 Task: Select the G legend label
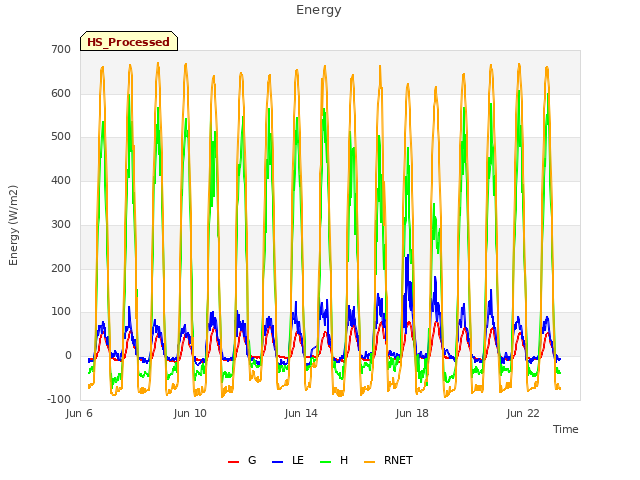[252, 460]
